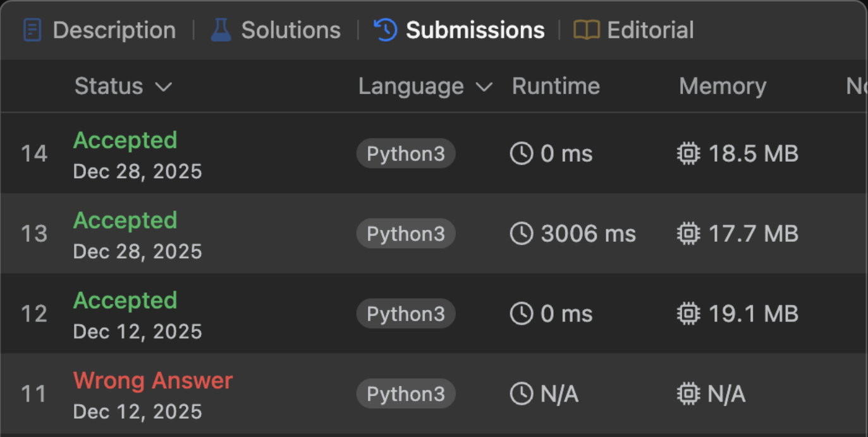Click the Editorial open book icon
The height and width of the screenshot is (437, 868).
pos(586,30)
